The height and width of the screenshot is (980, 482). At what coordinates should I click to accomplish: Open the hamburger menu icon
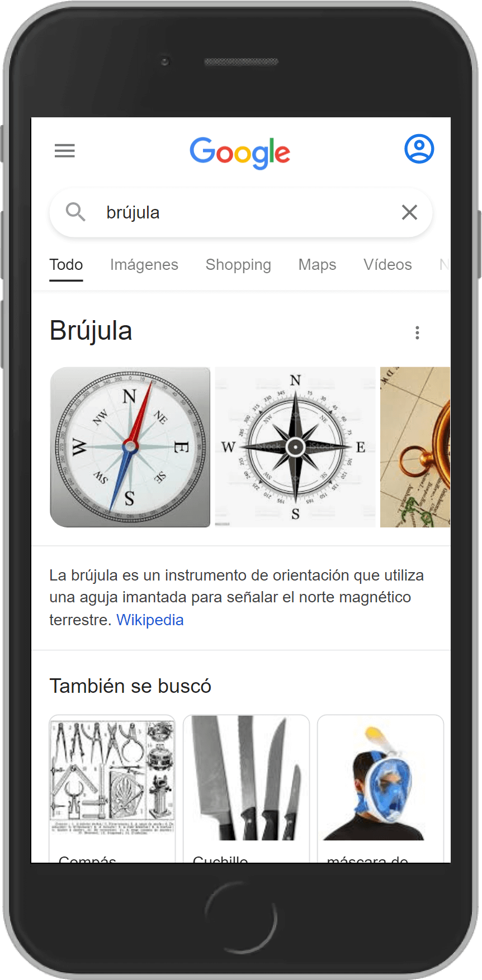(x=65, y=150)
